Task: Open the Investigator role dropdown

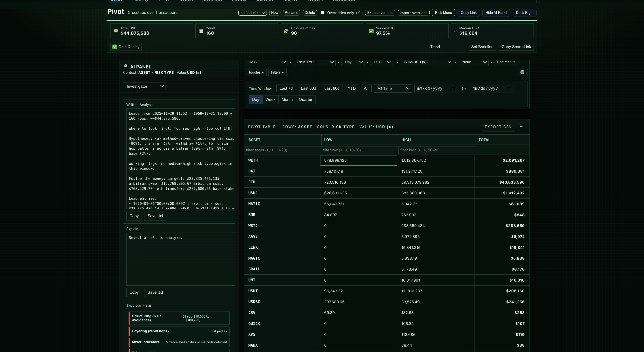Action: point(144,86)
